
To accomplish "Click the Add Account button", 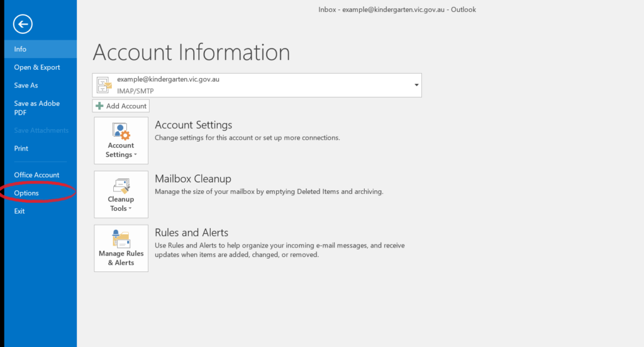I will click(x=121, y=106).
